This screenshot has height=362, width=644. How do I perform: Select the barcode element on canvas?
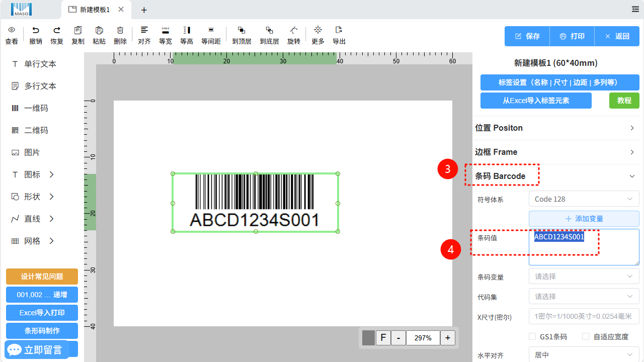pyautogui.click(x=255, y=202)
